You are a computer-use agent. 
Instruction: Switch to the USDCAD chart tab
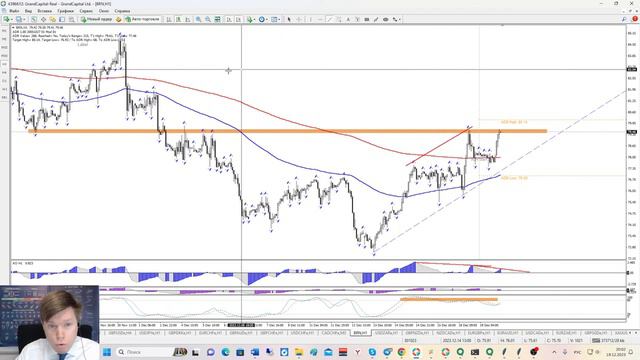536,333
